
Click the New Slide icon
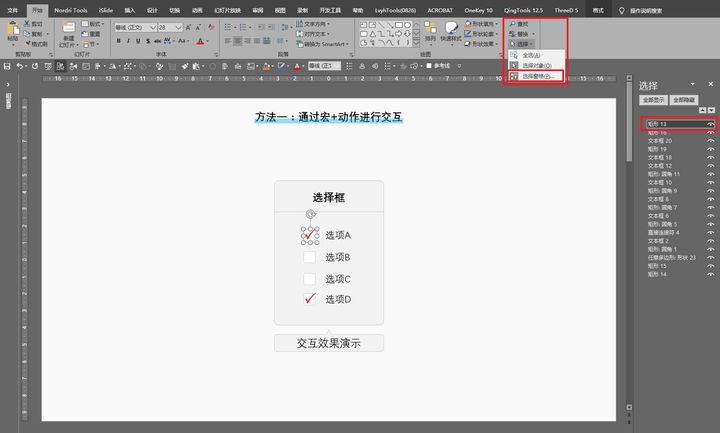tap(68, 28)
